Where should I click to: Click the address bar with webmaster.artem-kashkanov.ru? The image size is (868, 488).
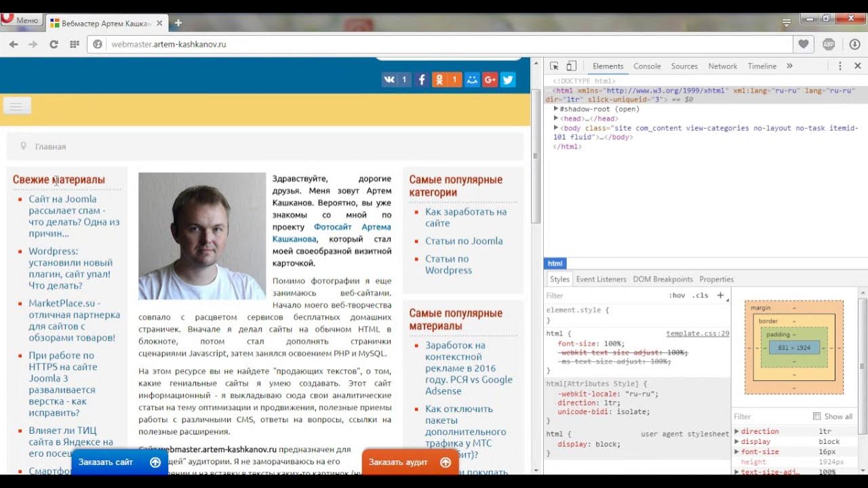click(x=439, y=44)
